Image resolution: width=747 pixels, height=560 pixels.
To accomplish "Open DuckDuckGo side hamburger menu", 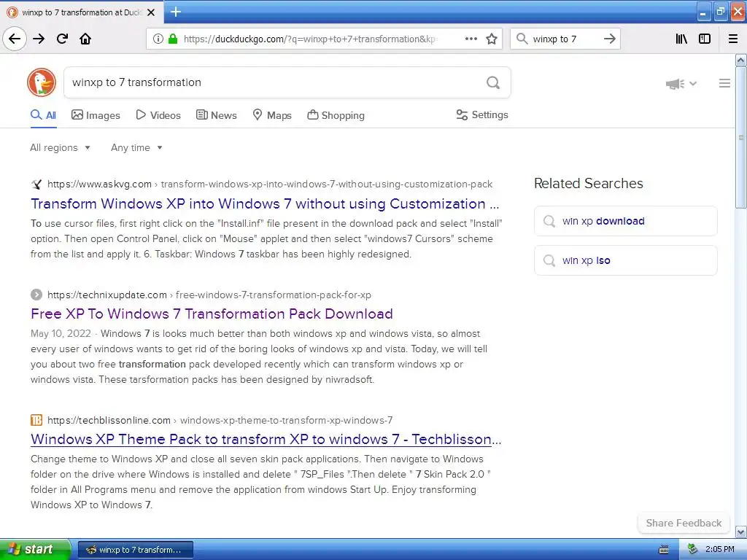I will pos(724,83).
